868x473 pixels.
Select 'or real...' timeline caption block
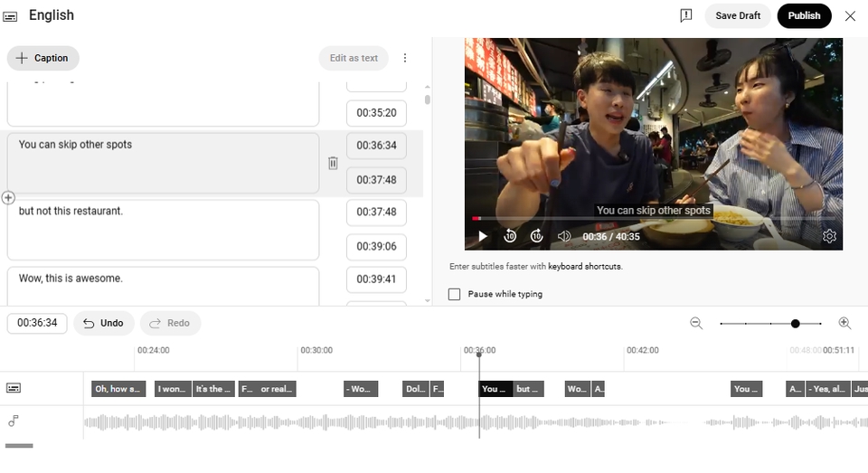[277, 389]
